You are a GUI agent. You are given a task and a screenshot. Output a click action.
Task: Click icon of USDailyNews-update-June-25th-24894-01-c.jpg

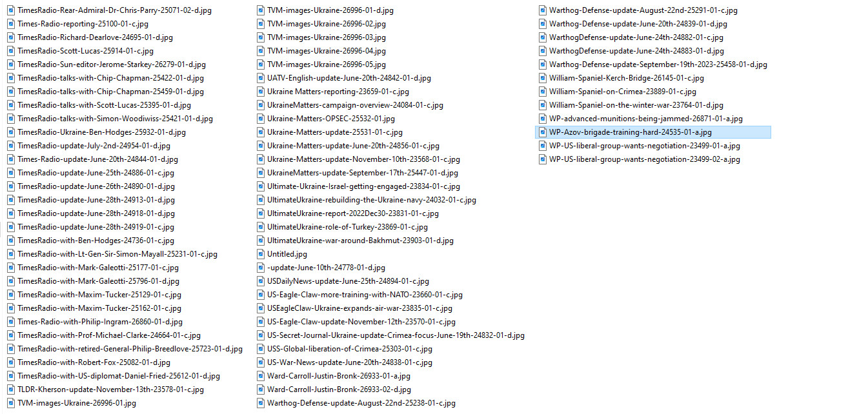tap(261, 281)
